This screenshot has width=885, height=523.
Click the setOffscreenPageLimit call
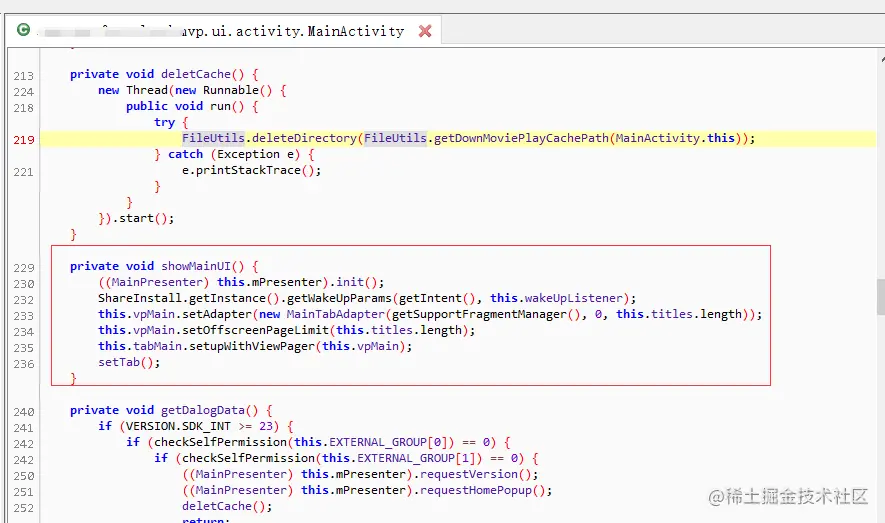(x=255, y=330)
